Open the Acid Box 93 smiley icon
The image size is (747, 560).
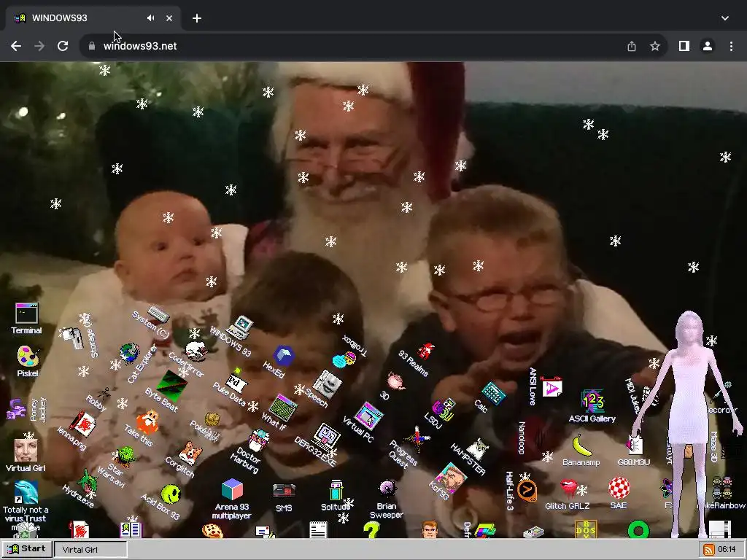click(171, 494)
